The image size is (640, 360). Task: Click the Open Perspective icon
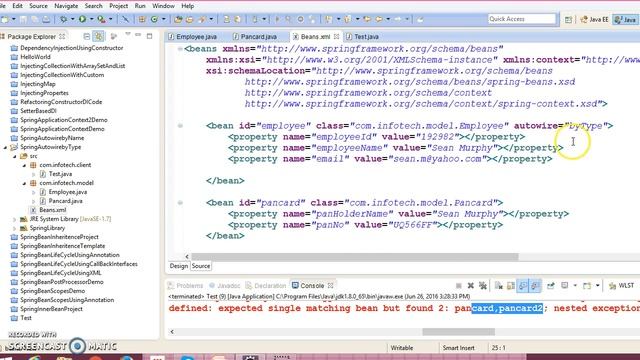[x=568, y=19]
